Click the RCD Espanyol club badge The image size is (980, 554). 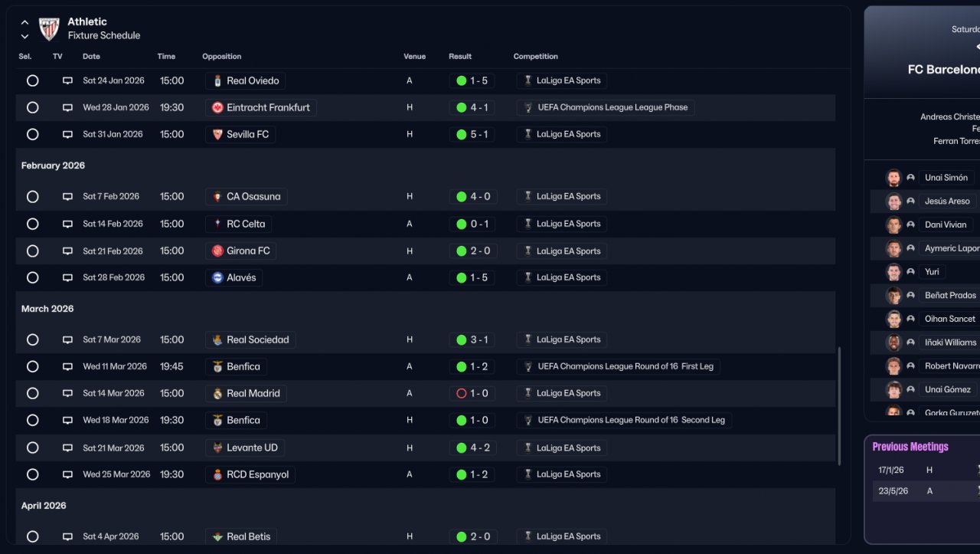click(x=218, y=475)
